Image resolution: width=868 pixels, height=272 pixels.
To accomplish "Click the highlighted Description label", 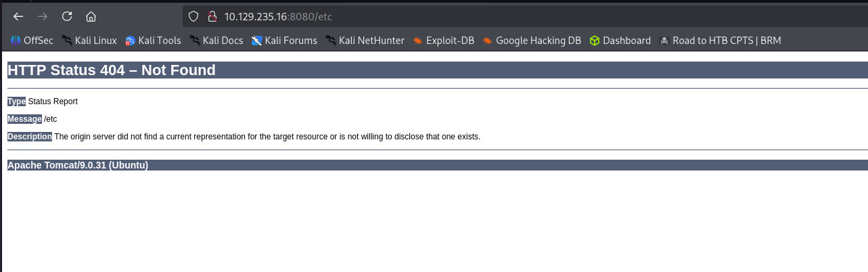I will [30, 137].
